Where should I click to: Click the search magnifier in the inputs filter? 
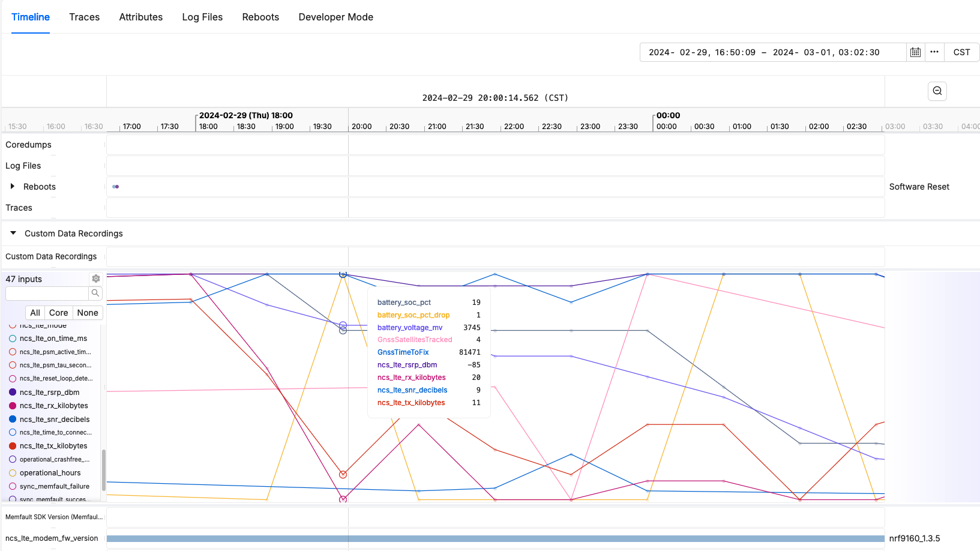pos(95,293)
